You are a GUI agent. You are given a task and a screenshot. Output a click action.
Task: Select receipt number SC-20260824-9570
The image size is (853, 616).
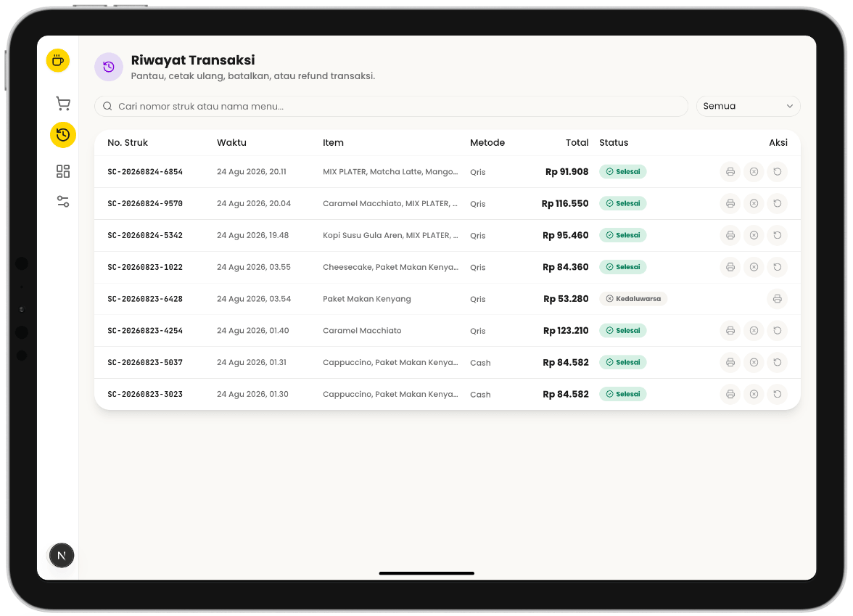pos(145,203)
